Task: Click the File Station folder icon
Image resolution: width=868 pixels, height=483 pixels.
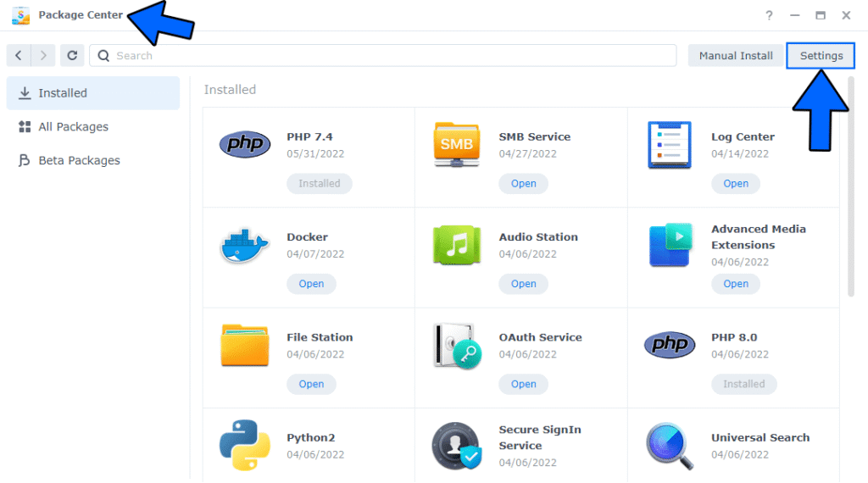Action: [244, 346]
